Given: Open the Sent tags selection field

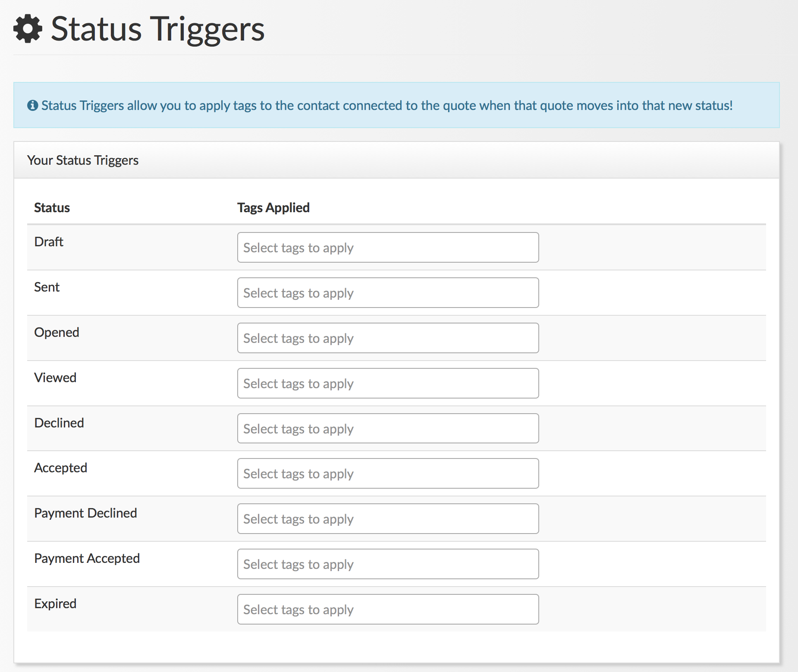Looking at the screenshot, I should (x=387, y=293).
